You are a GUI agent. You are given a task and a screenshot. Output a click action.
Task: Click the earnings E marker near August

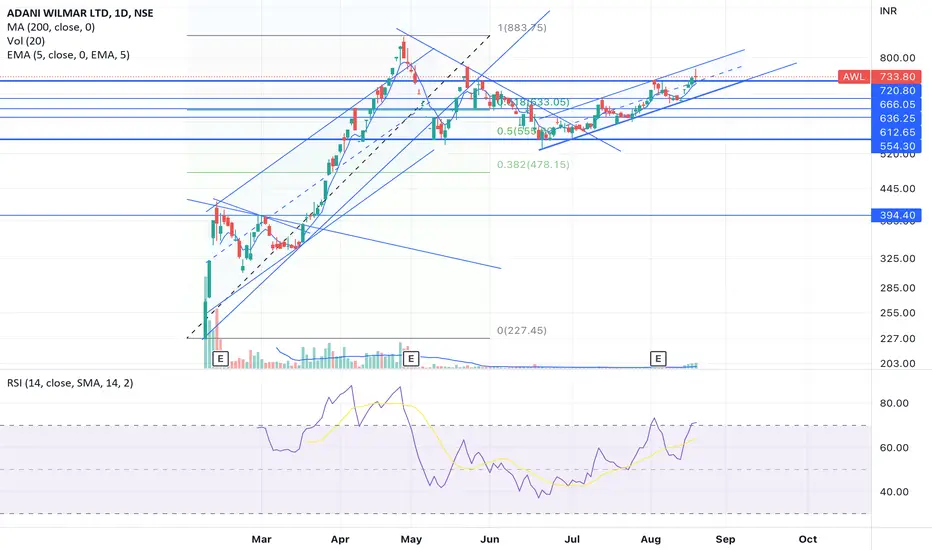click(658, 359)
